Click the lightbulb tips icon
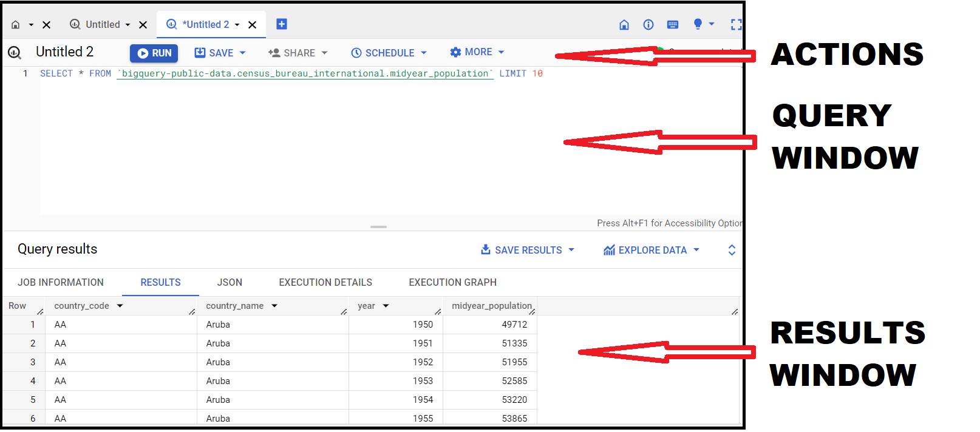 click(x=698, y=24)
